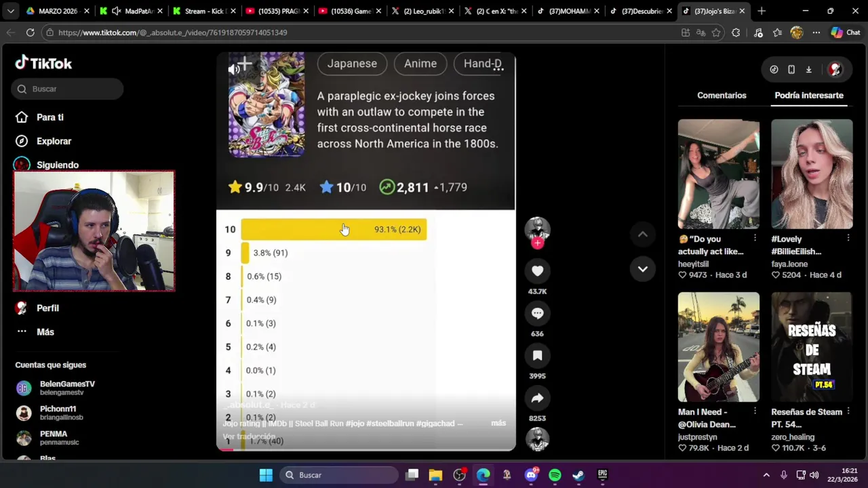Go to next video arrow

point(642,269)
